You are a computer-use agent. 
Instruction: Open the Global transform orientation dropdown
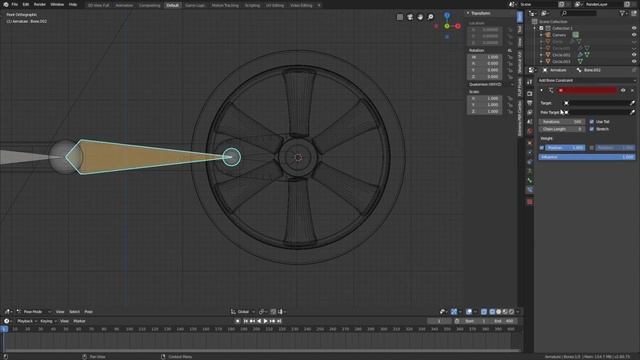243,312
